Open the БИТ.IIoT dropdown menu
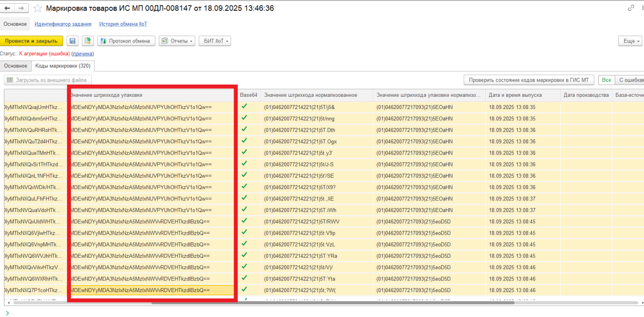The width and height of the screenshot is (644, 317). (x=214, y=41)
